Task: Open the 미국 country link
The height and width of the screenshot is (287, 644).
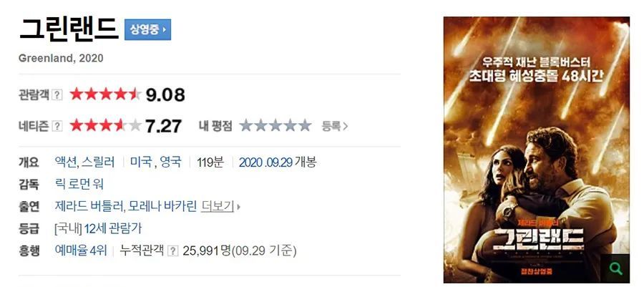Action: [141, 162]
